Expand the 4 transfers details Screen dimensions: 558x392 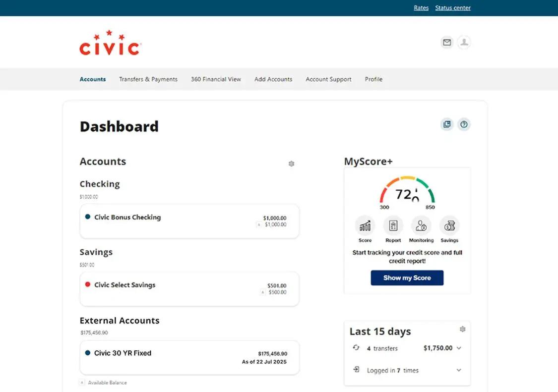pyautogui.click(x=459, y=348)
